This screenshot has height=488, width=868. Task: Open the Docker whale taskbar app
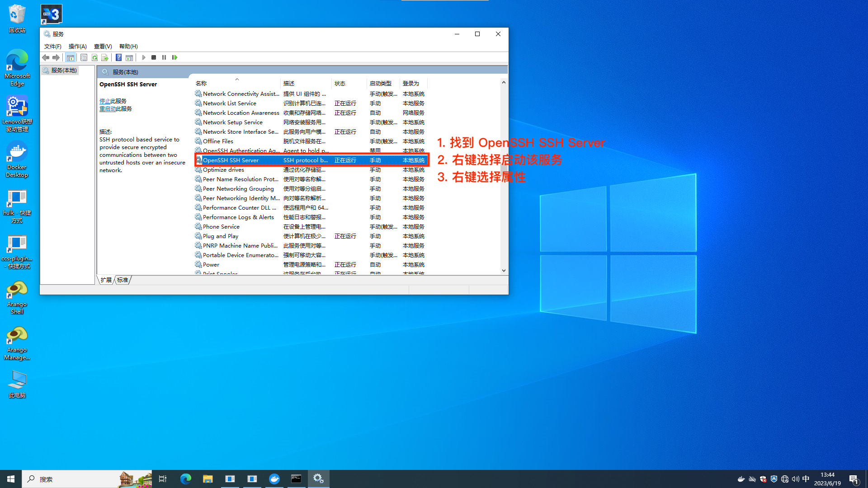pos(274,479)
